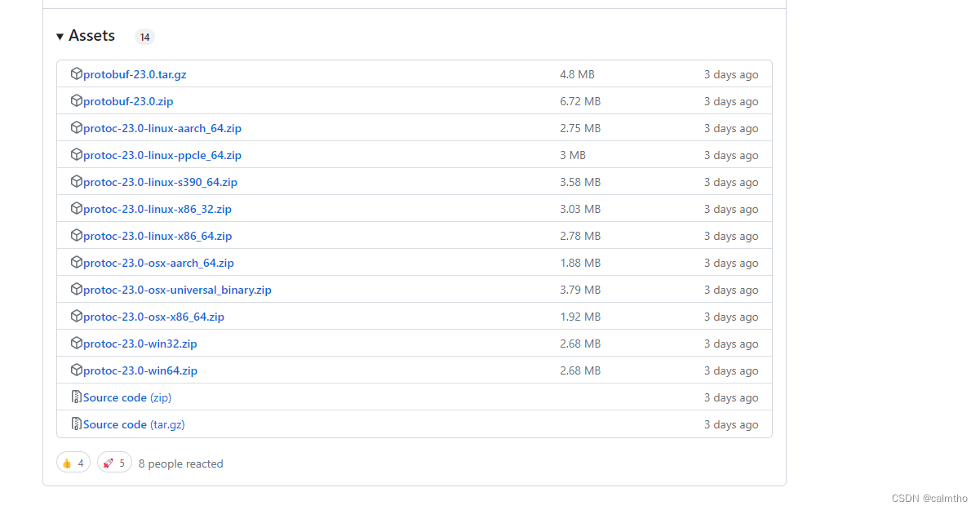Download protoc-23.0-linux-x86_32.zip

(x=157, y=209)
